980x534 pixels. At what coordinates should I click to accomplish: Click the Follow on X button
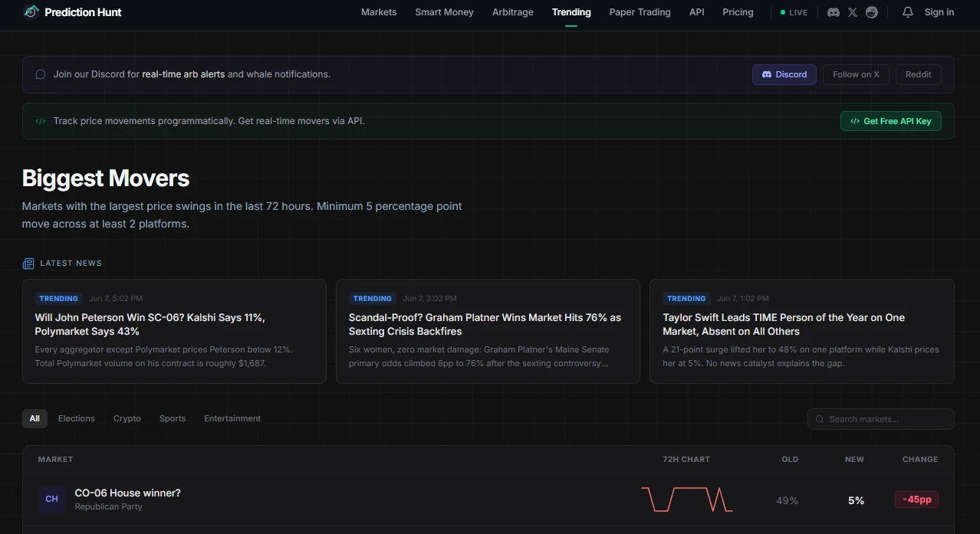click(856, 74)
